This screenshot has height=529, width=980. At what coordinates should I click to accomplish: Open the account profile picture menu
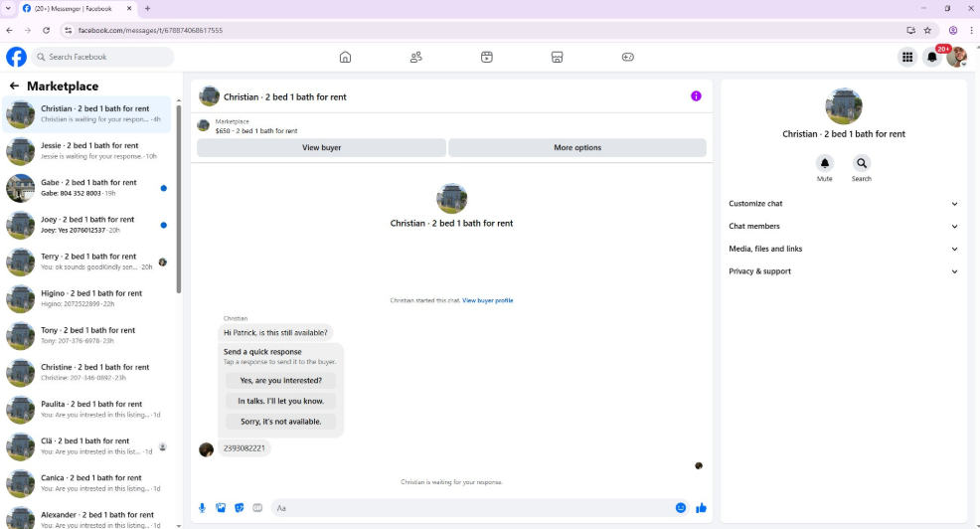click(x=956, y=57)
